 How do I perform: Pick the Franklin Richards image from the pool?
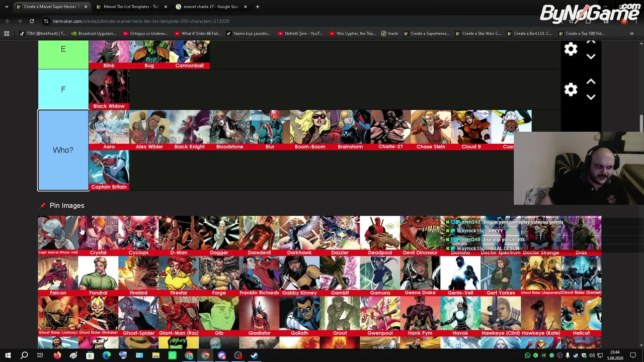click(x=259, y=276)
